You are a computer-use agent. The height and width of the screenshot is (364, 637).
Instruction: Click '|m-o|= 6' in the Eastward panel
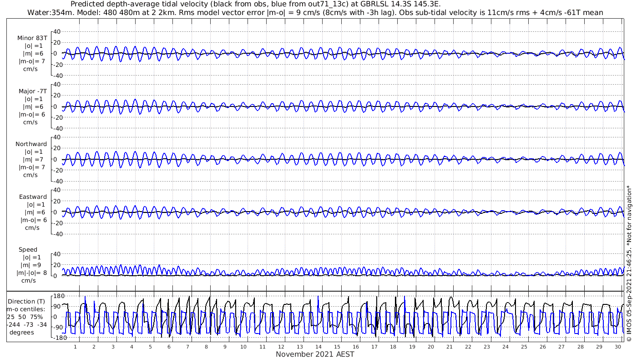click(34, 220)
